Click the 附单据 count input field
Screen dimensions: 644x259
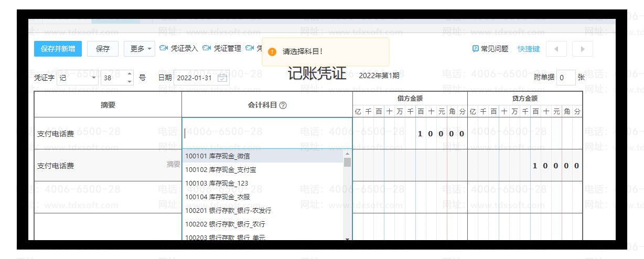[565, 78]
